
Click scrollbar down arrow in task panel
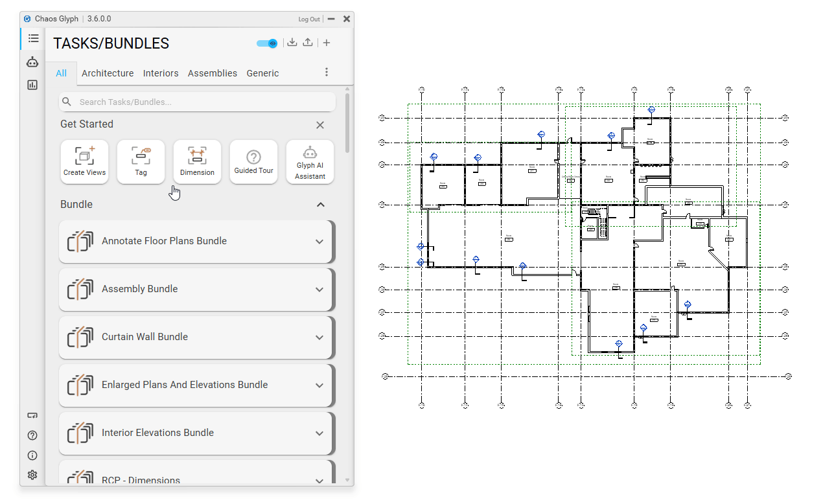(x=348, y=480)
